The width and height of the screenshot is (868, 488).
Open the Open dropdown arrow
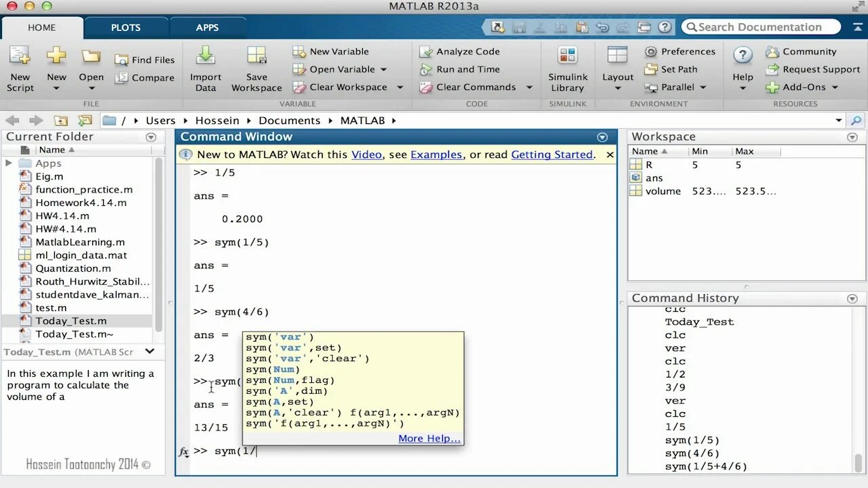[91, 89]
